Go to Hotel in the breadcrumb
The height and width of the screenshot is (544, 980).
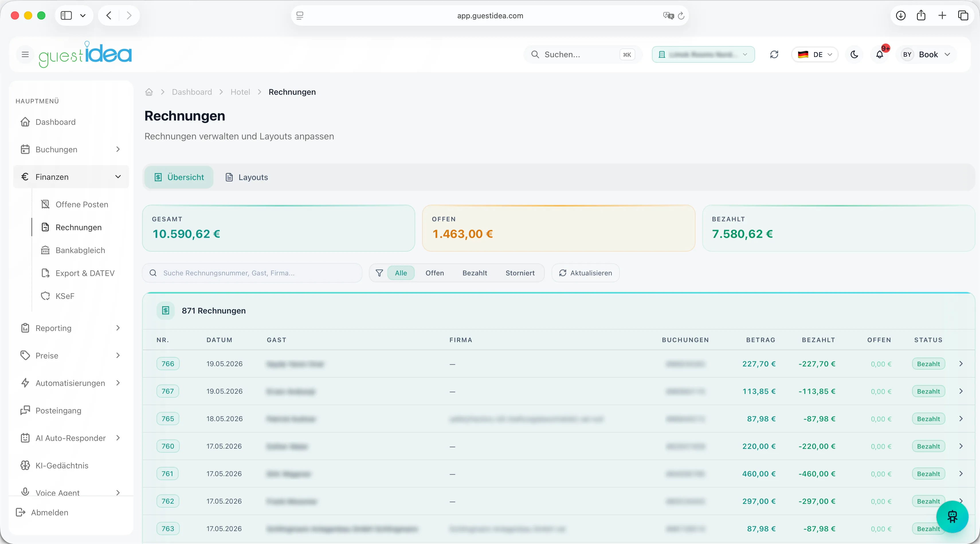pos(240,92)
